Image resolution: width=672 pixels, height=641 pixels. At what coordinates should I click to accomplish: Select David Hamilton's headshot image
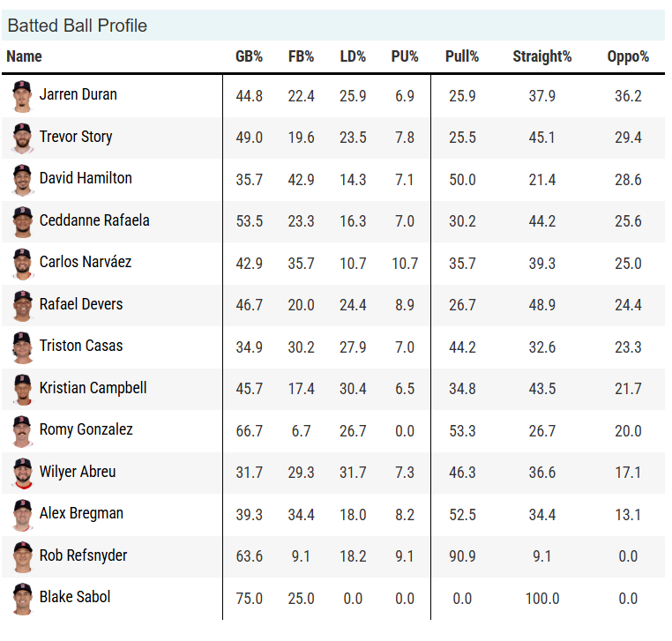tap(22, 179)
